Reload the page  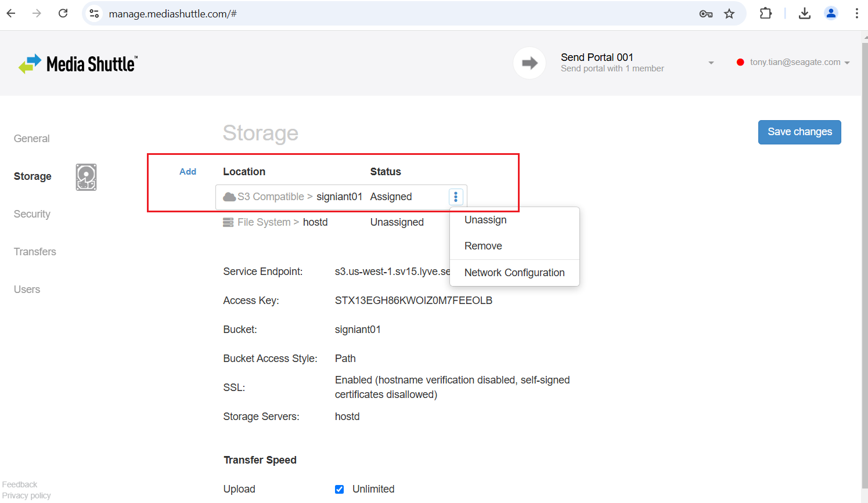[63, 14]
